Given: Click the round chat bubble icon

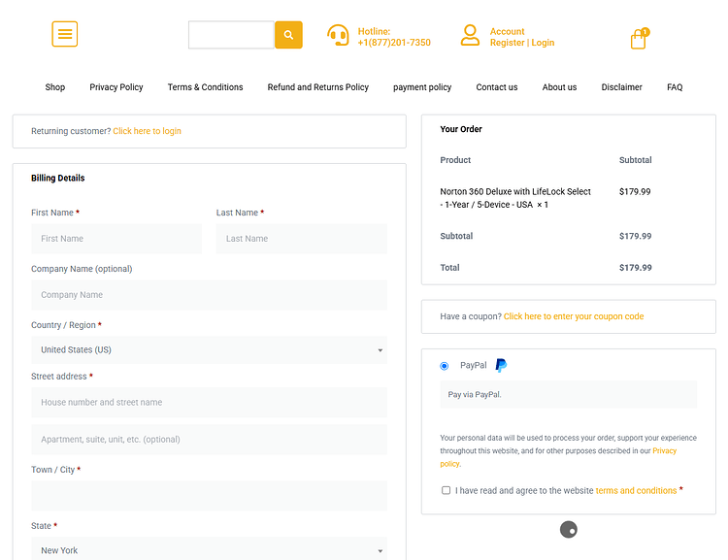Looking at the screenshot, I should (568, 529).
